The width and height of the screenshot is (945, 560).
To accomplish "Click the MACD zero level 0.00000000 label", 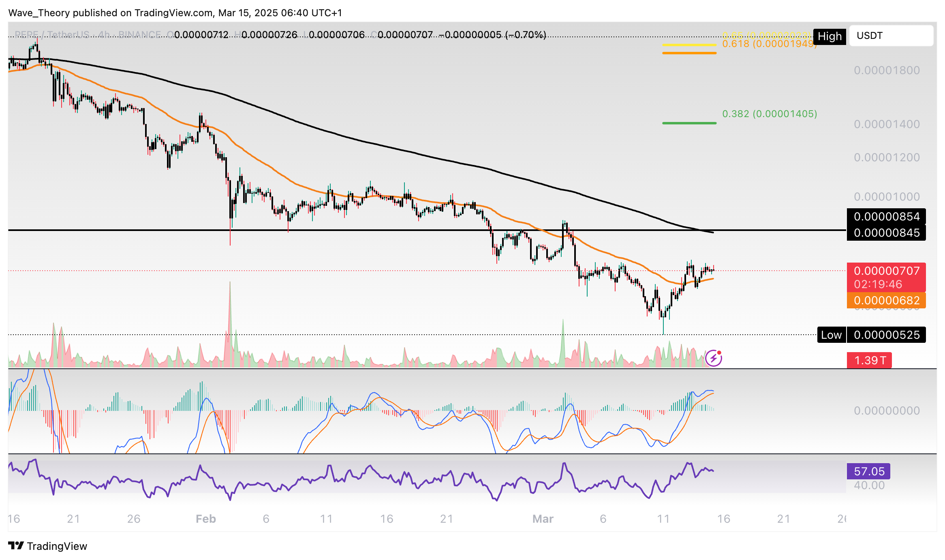I will pyautogui.click(x=886, y=411).
